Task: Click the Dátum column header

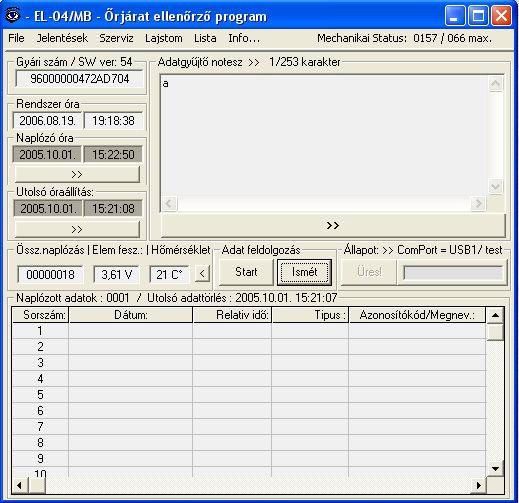Action: pos(131,315)
